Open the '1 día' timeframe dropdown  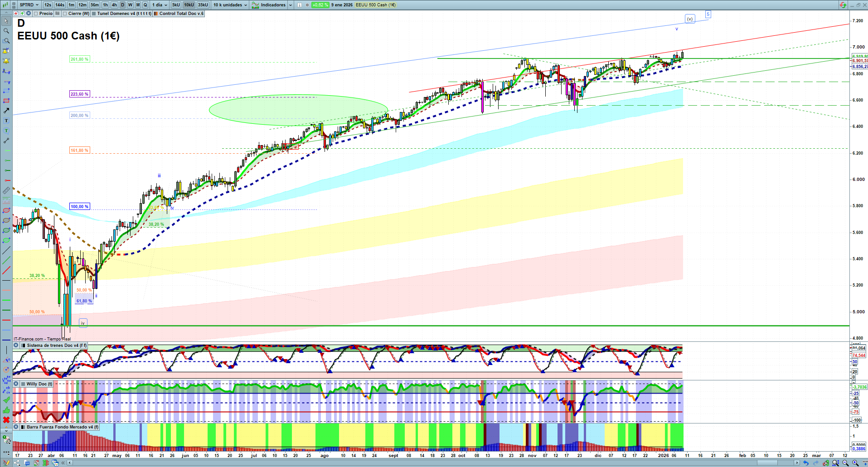click(160, 5)
